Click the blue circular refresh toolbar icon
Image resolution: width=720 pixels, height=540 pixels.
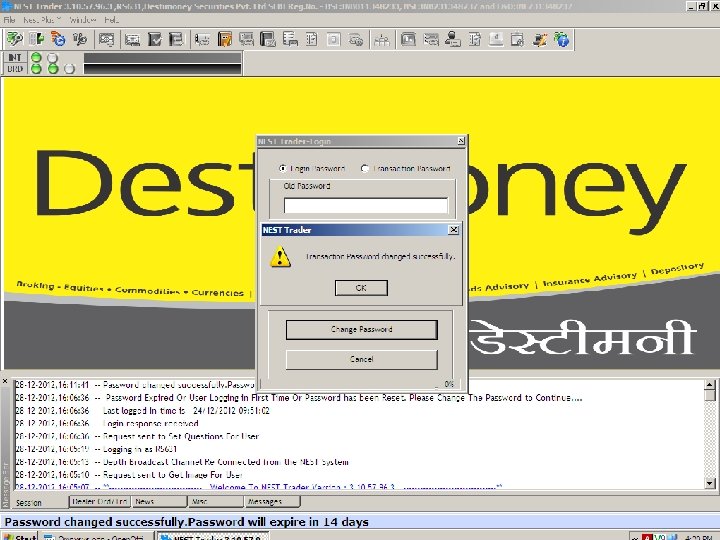click(58, 39)
